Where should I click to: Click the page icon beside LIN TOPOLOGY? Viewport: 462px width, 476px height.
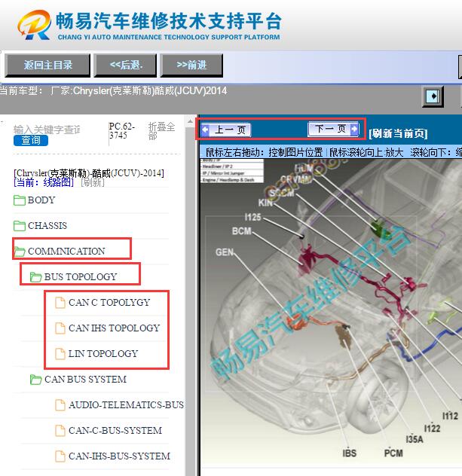tap(60, 354)
